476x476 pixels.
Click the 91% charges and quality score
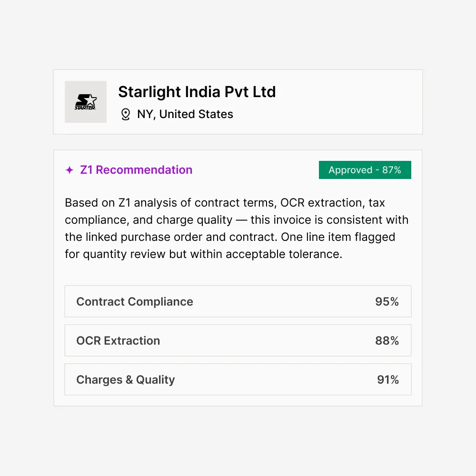point(387,380)
